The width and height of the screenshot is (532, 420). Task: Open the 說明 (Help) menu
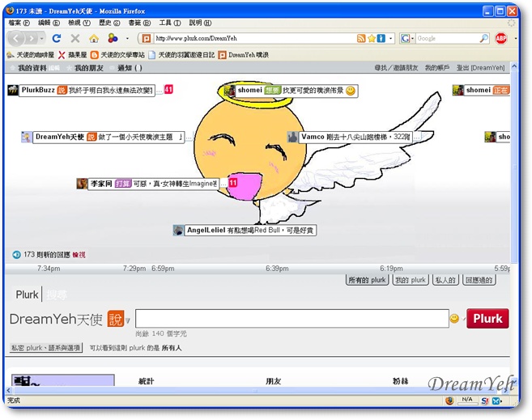coord(200,23)
